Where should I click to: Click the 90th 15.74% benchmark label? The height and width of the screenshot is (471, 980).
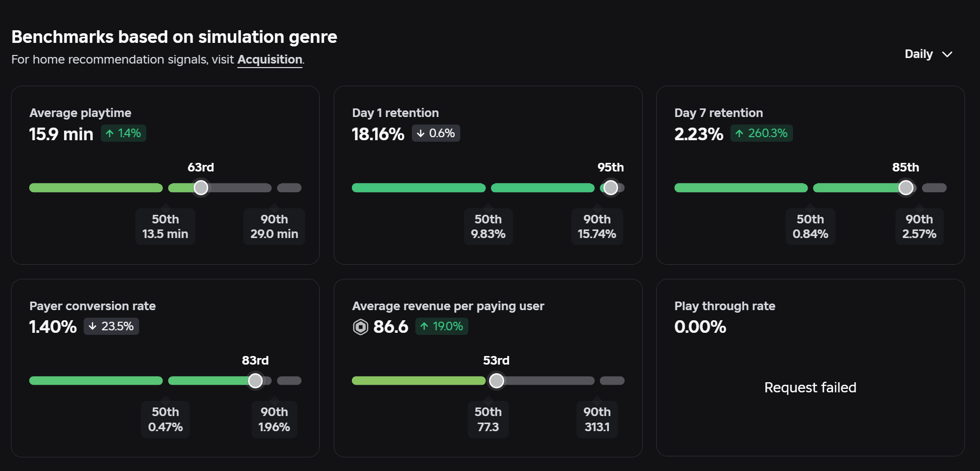coord(597,226)
